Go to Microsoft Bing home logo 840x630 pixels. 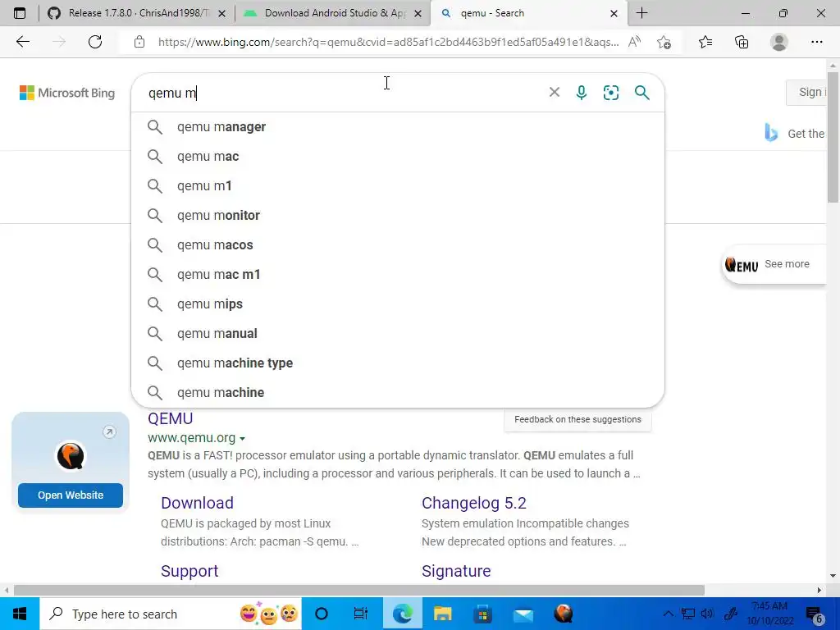point(67,93)
